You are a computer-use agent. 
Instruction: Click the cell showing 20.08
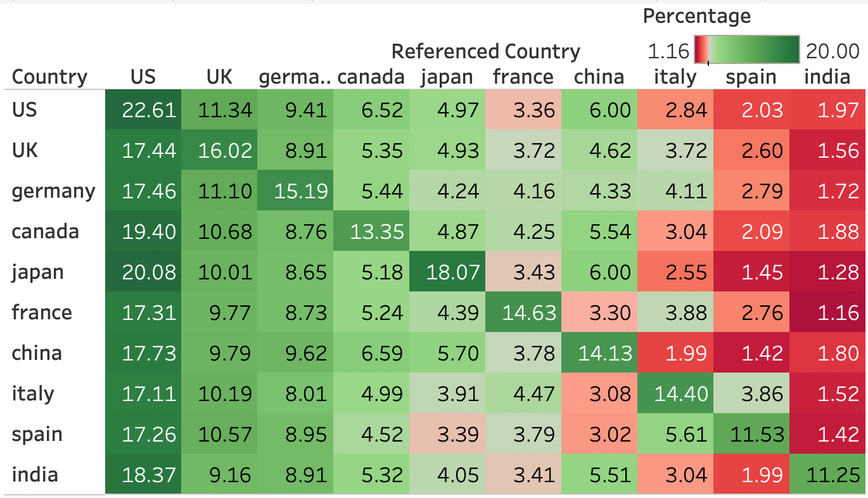(x=143, y=272)
